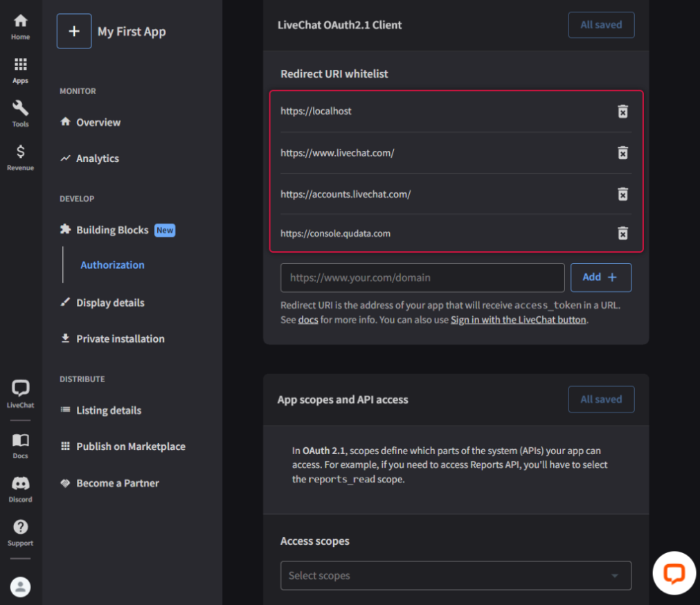Open Discord icon in sidebar

pos(21,489)
